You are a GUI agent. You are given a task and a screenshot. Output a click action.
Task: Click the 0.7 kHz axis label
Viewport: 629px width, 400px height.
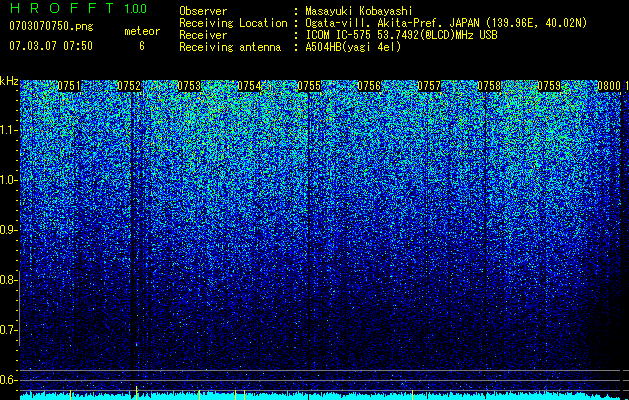coord(8,330)
